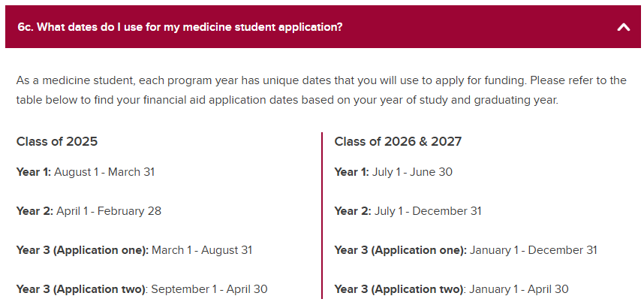Click the red vertical divider between classes
Image resolution: width=644 pixels, height=302 pixels.
[322, 216]
